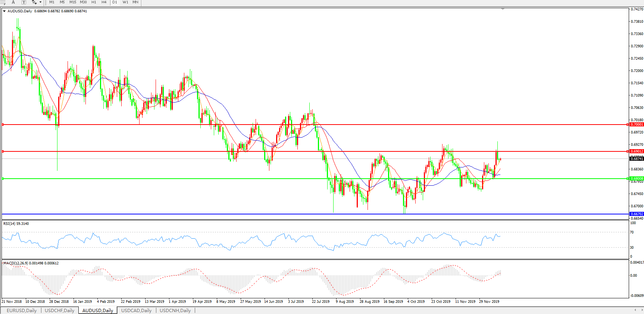Open the EURUSD,Daily chart tab

(22, 310)
